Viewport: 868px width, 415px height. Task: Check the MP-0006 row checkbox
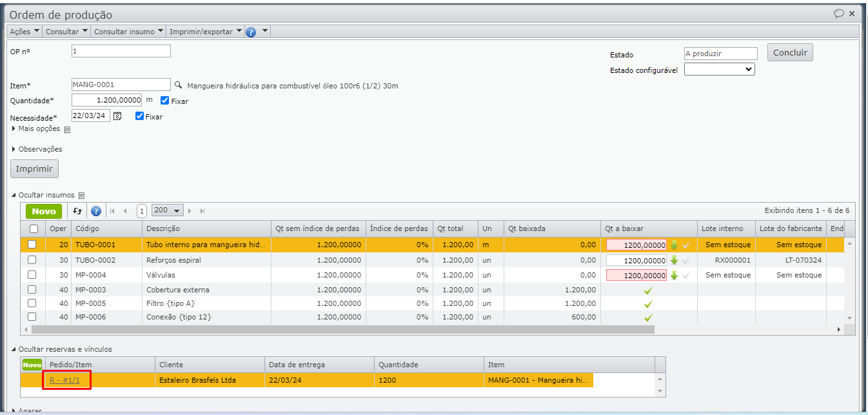pos(32,317)
